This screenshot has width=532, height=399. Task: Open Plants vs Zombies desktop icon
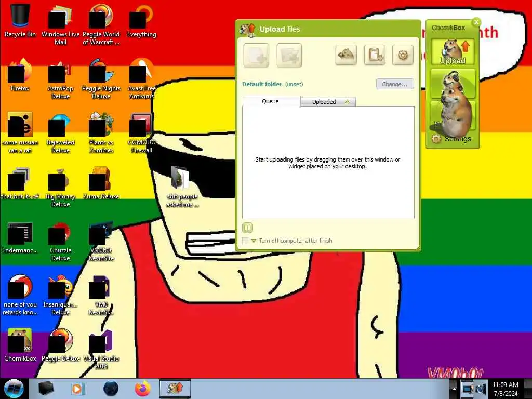pyautogui.click(x=101, y=132)
